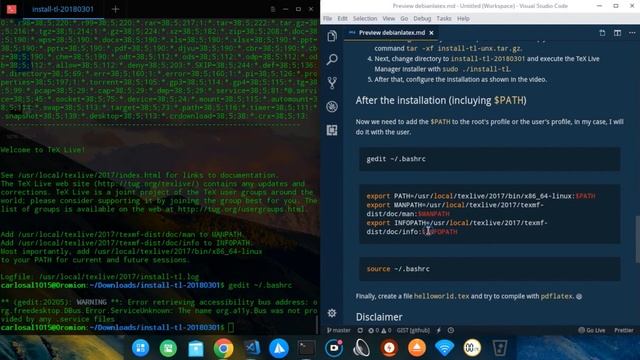Open the Explorer view in VS Code
This screenshot has width=640, height=360.
click(x=332, y=36)
